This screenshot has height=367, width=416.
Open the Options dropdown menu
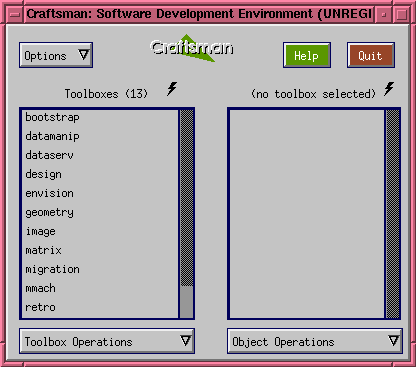point(56,55)
